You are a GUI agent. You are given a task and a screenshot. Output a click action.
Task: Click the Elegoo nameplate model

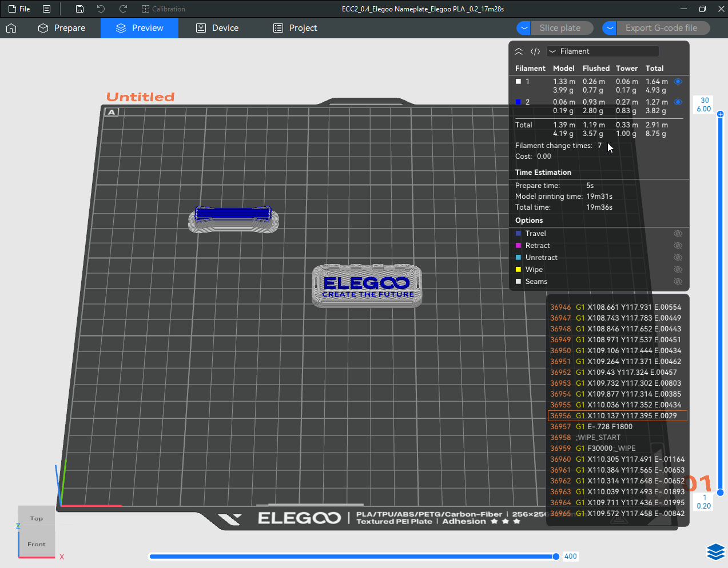tap(367, 286)
